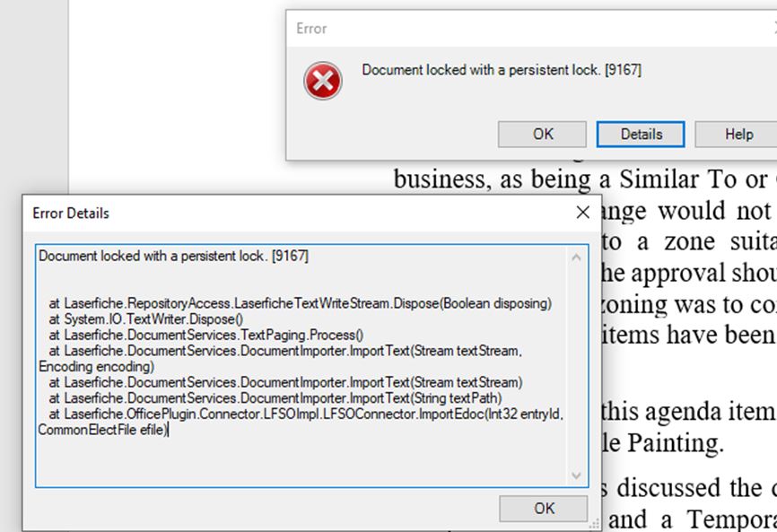Click OK in the Error dialog
Screen dimensions: 777x532
[542, 135]
